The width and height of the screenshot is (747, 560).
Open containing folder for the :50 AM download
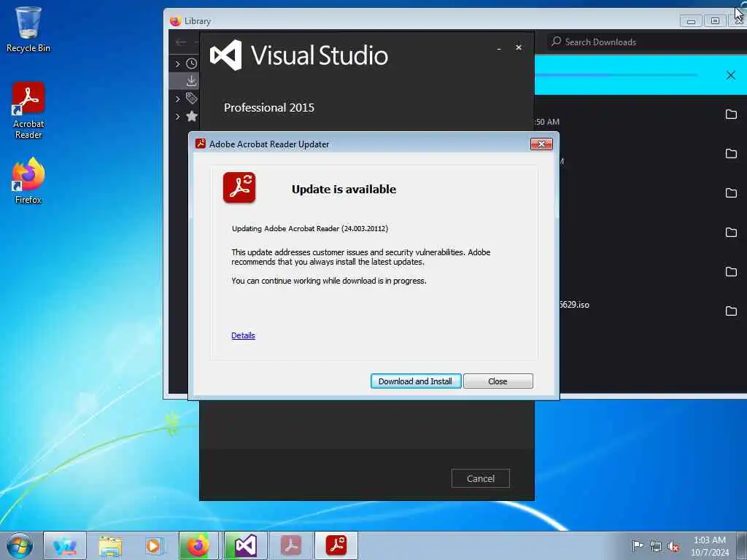[731, 114]
